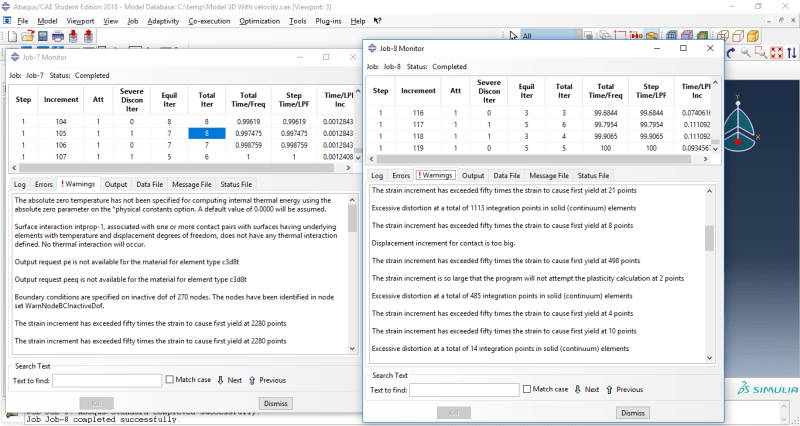Toggle Match case in Job-8 Monitor
The width and height of the screenshot is (800, 426).
[527, 389]
